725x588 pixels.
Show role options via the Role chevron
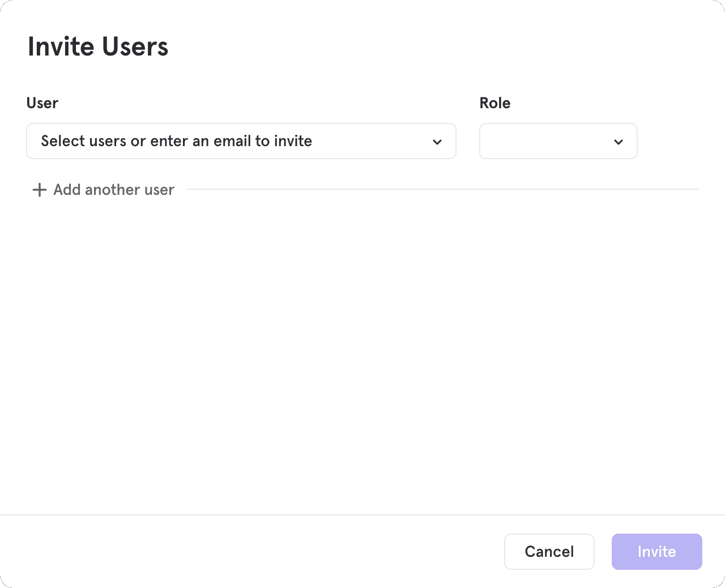point(618,142)
